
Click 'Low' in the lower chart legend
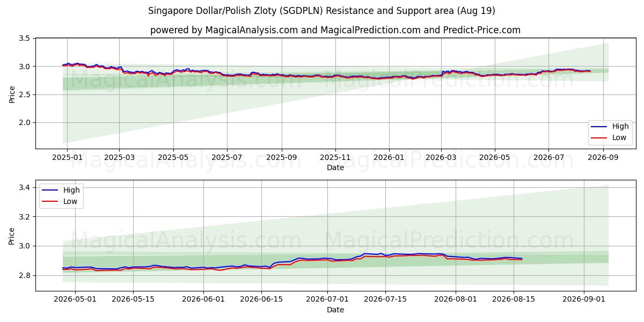click(x=70, y=201)
